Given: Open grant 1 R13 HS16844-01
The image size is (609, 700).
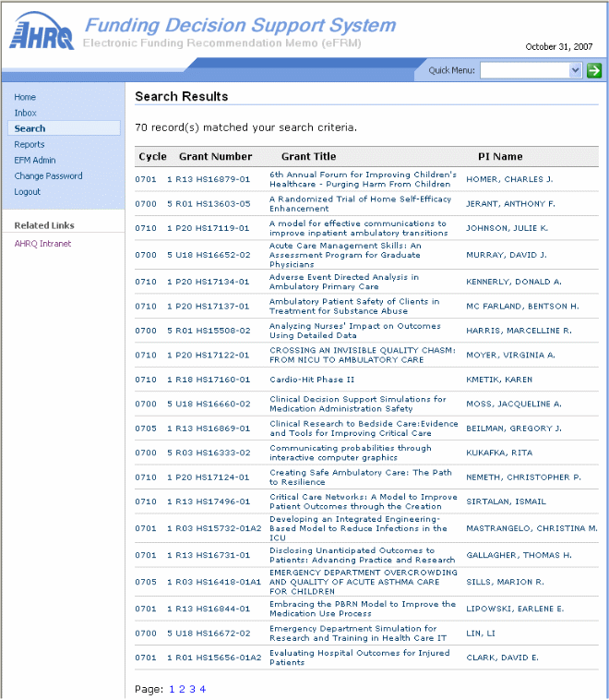Looking at the screenshot, I should coord(209,609).
